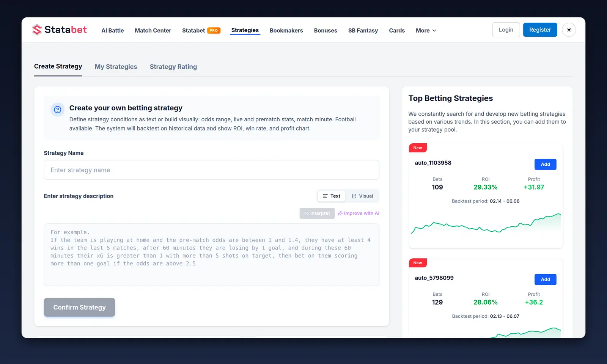607x364 pixels.
Task: Click the auto_1103958 profit chart
Action: pos(486,224)
